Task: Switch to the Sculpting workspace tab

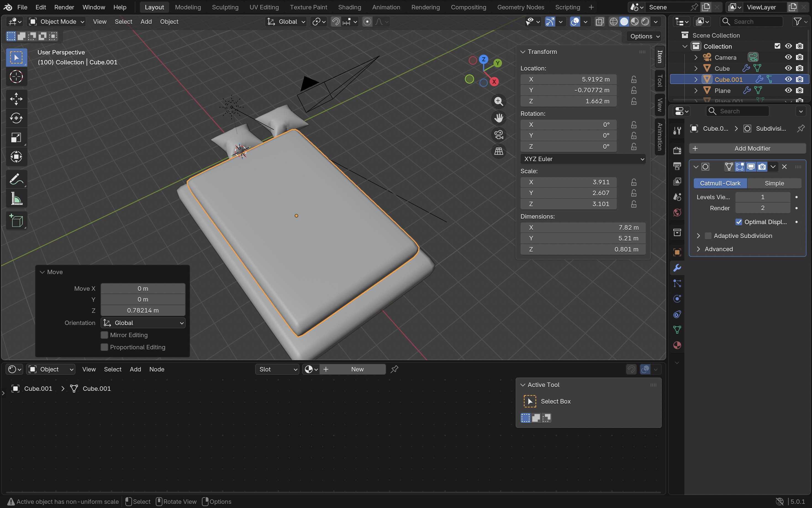Action: 225,7
